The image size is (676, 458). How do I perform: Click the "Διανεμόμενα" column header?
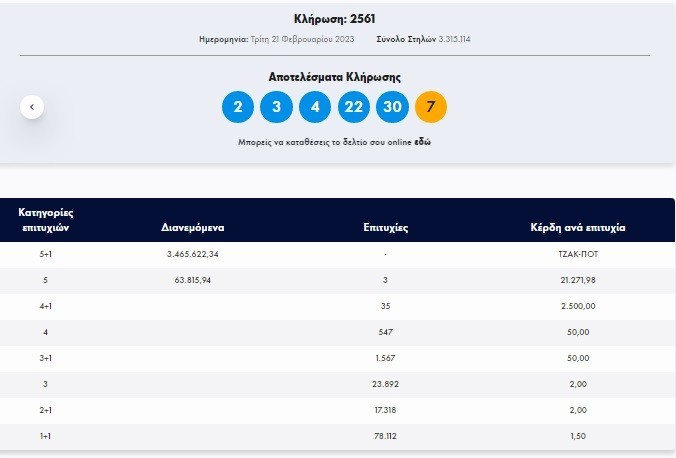click(x=192, y=228)
